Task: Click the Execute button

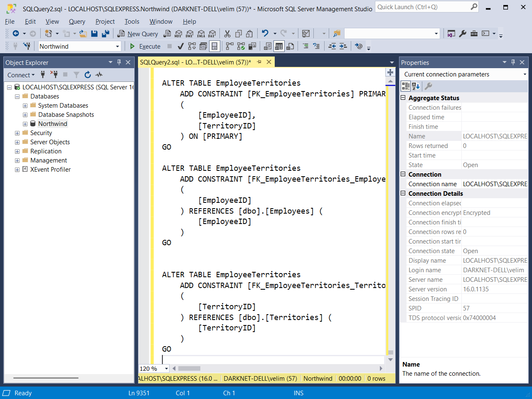Action: [145, 47]
